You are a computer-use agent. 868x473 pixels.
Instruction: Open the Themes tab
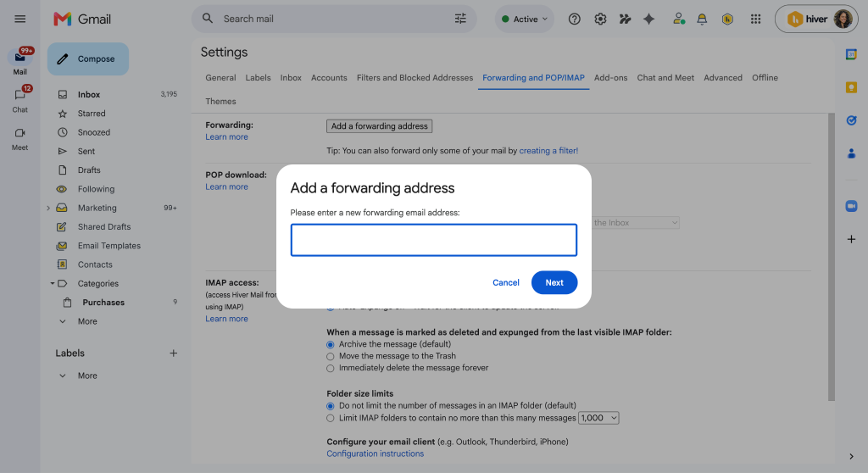(220, 102)
